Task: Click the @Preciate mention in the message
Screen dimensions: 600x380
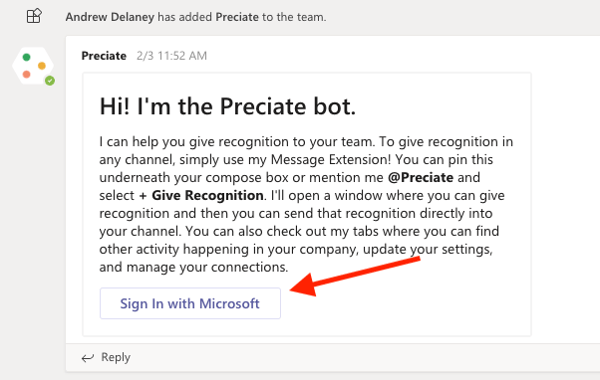Action: (421, 178)
